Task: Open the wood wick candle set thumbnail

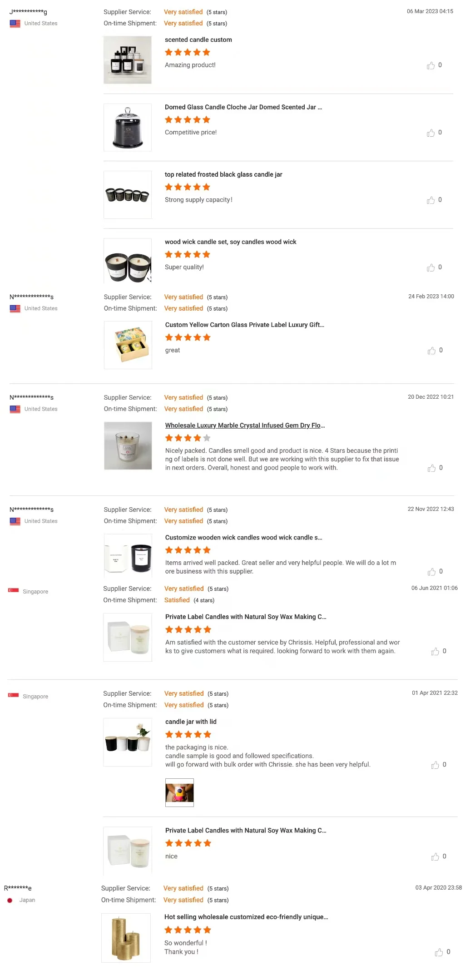Action: [128, 261]
